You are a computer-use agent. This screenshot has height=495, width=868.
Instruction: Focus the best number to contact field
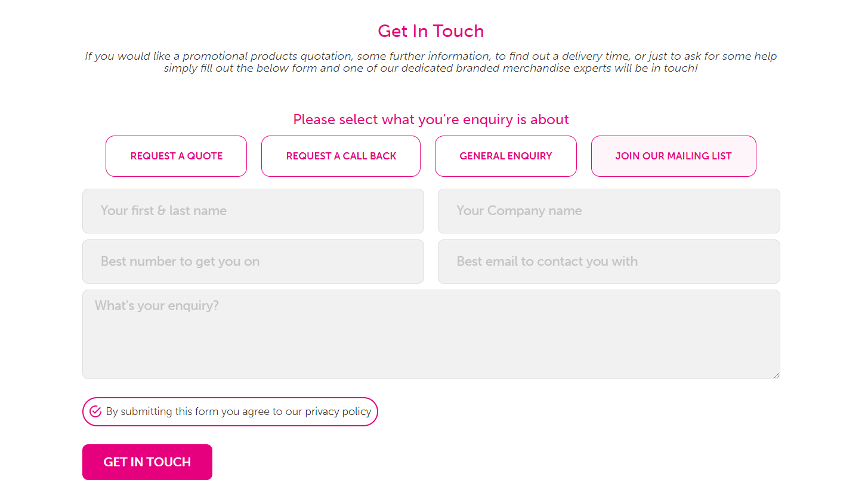[253, 262]
